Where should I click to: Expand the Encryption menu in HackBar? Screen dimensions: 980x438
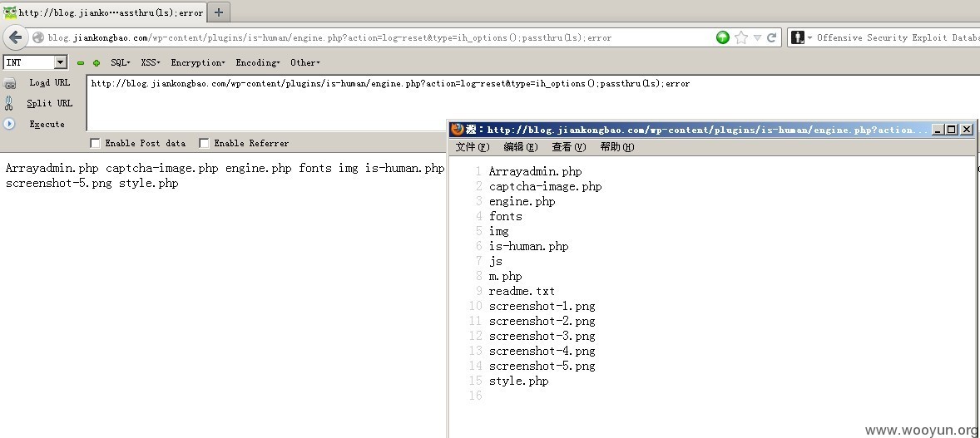coord(198,62)
